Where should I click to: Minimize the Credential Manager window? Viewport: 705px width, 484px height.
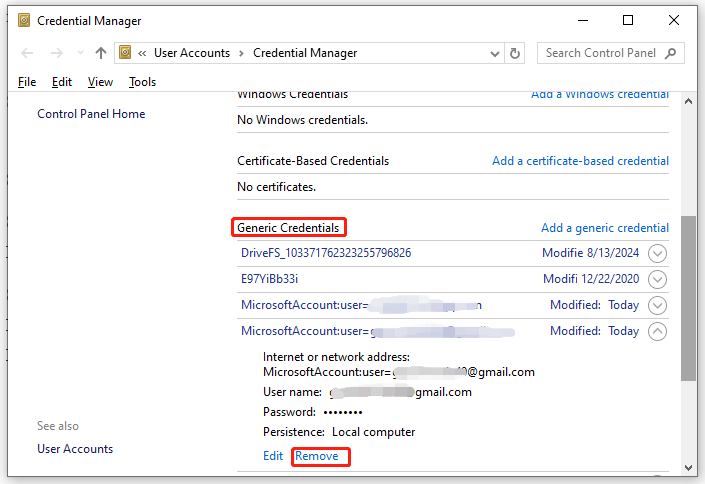pos(583,21)
